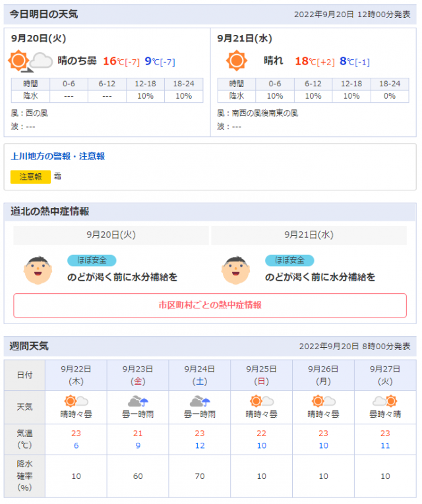422x504 pixels.
Task: Click the 9月23日 cloudy-rain weather icon
Action: pyautogui.click(x=138, y=401)
